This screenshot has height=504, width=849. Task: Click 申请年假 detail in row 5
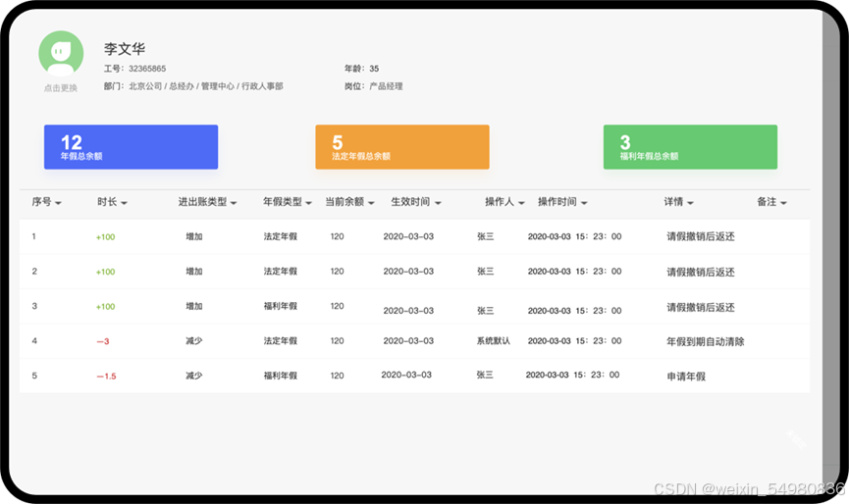[686, 377]
